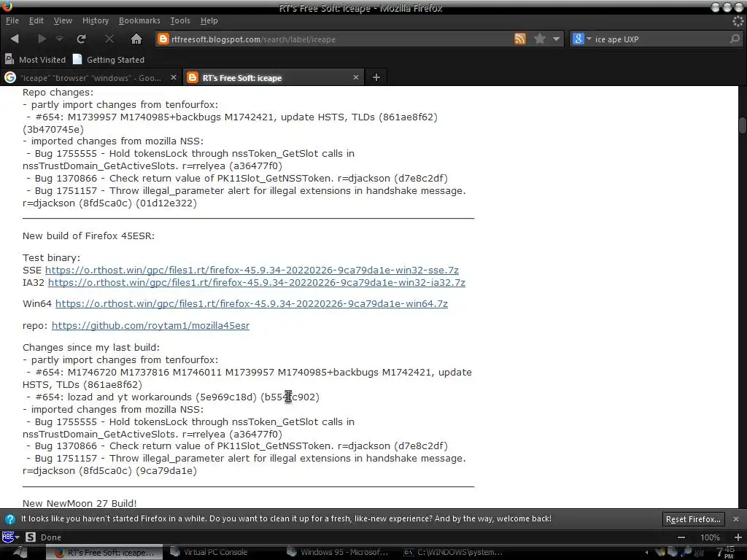Go back with the Back arrow button

pyautogui.click(x=15, y=39)
